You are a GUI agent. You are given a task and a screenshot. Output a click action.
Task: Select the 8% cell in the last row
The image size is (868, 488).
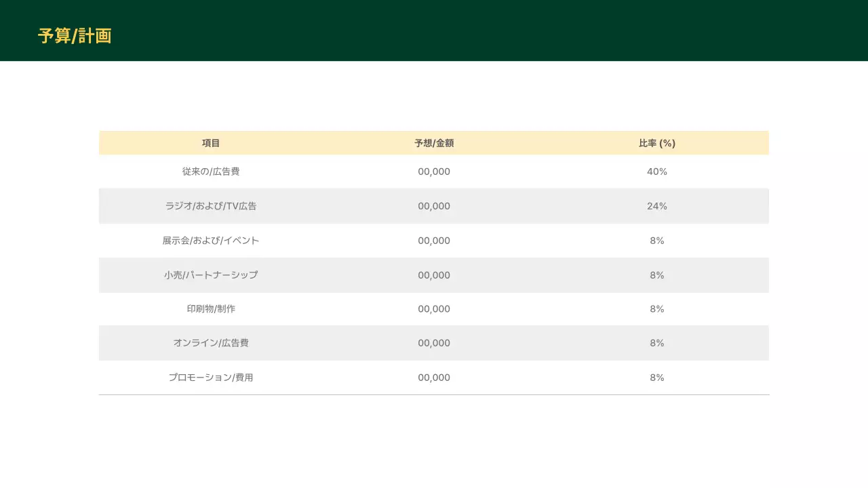pyautogui.click(x=656, y=378)
